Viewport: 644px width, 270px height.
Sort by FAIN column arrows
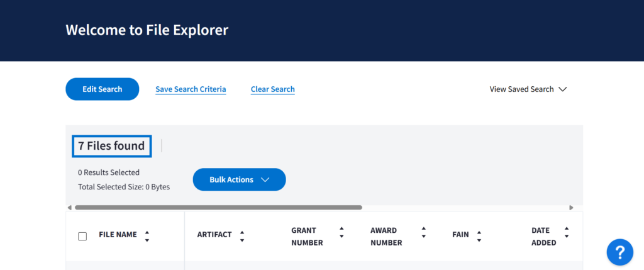pos(479,235)
